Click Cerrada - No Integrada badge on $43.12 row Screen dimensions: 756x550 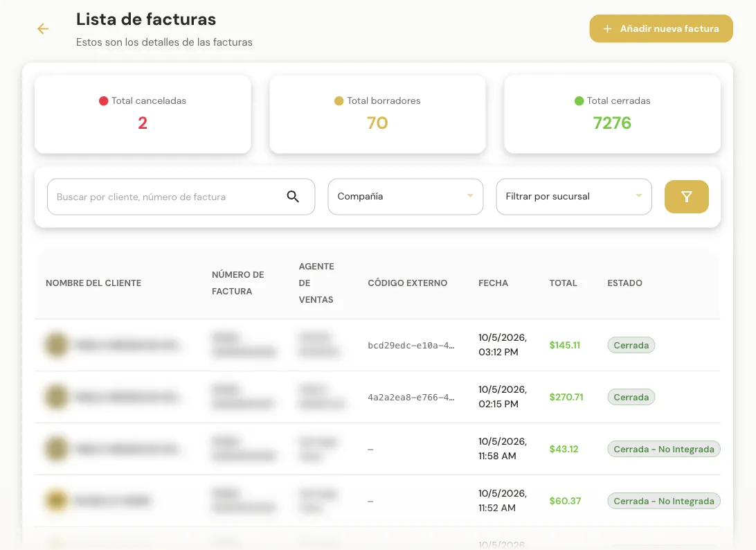coord(664,449)
